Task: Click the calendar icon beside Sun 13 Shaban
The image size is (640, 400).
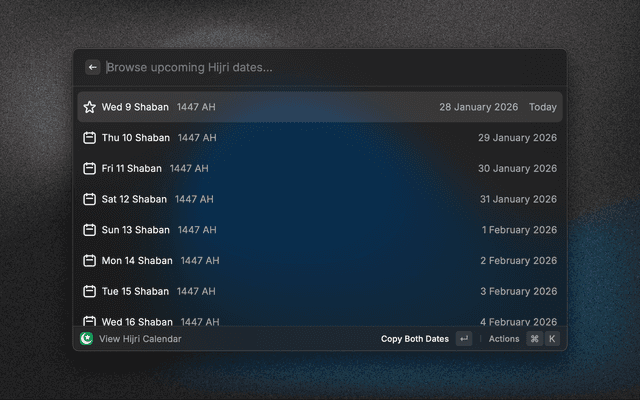Action: click(89, 230)
